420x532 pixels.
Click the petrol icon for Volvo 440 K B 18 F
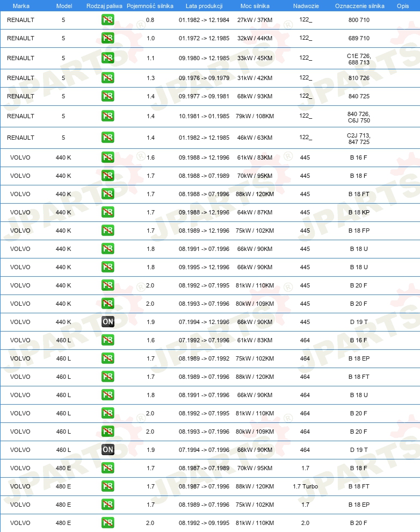(x=108, y=176)
